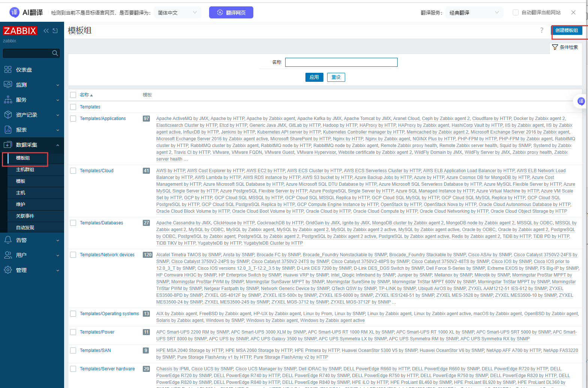The height and width of the screenshot is (388, 588).
Task: Check the Templates/Databases row checkbox
Action: (x=73, y=223)
